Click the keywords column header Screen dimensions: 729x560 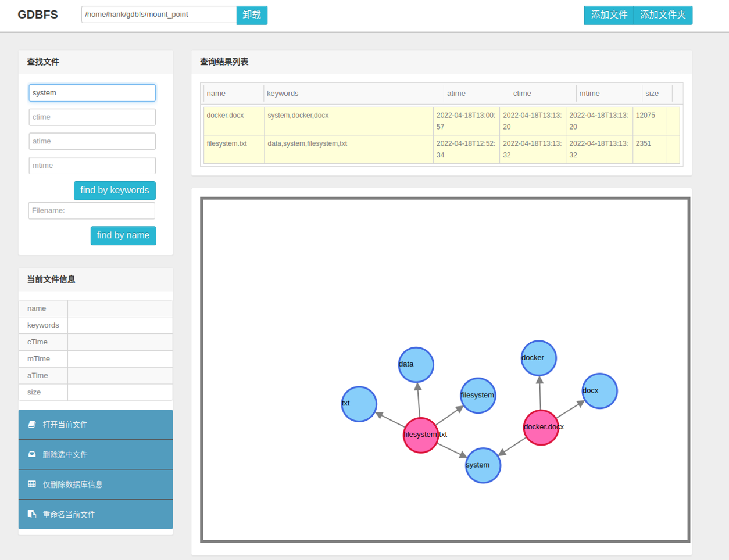point(283,94)
